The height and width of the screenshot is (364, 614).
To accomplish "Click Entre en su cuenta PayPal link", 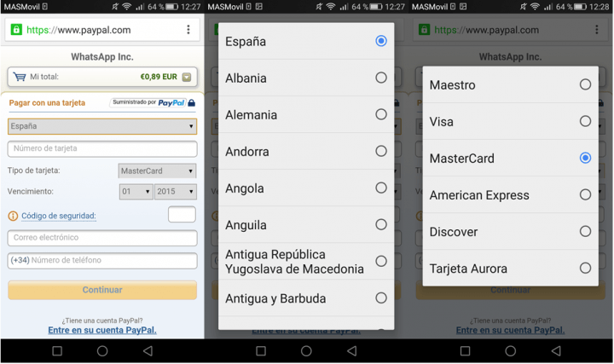I will [102, 330].
